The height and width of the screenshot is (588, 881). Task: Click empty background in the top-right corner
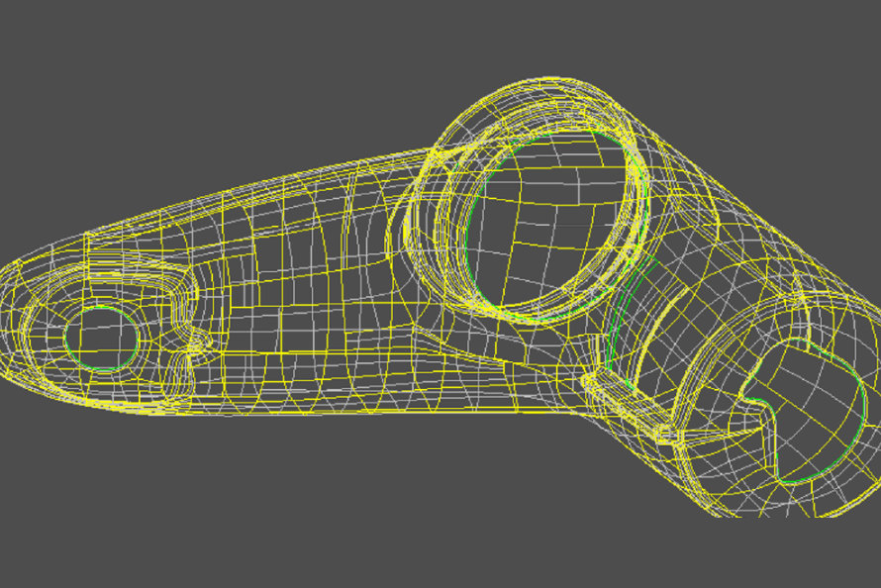(x=822, y=49)
